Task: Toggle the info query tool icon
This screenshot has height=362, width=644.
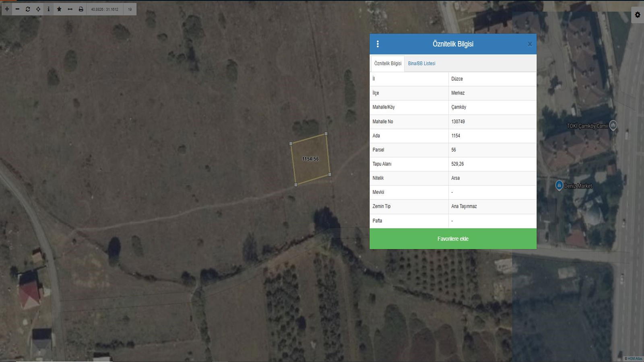Action: click(x=49, y=9)
